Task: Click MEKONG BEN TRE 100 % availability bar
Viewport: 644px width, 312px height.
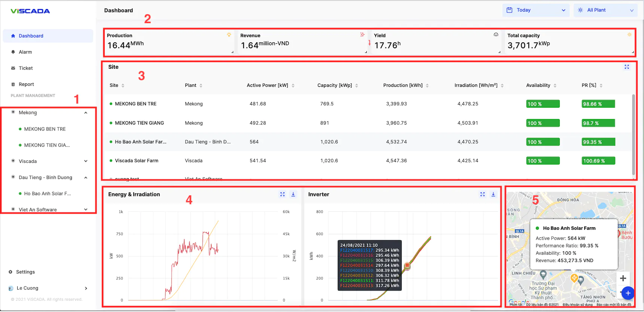Action: (x=543, y=104)
